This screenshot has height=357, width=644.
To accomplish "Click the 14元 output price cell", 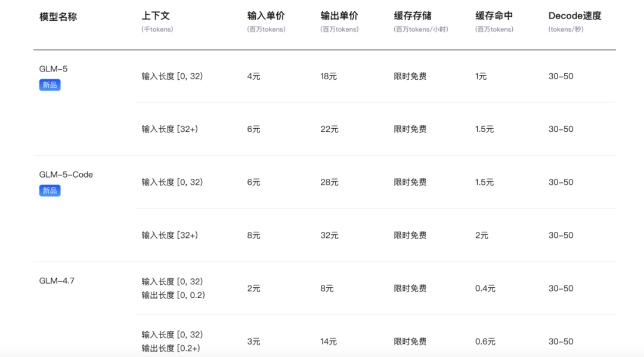I will click(329, 342).
